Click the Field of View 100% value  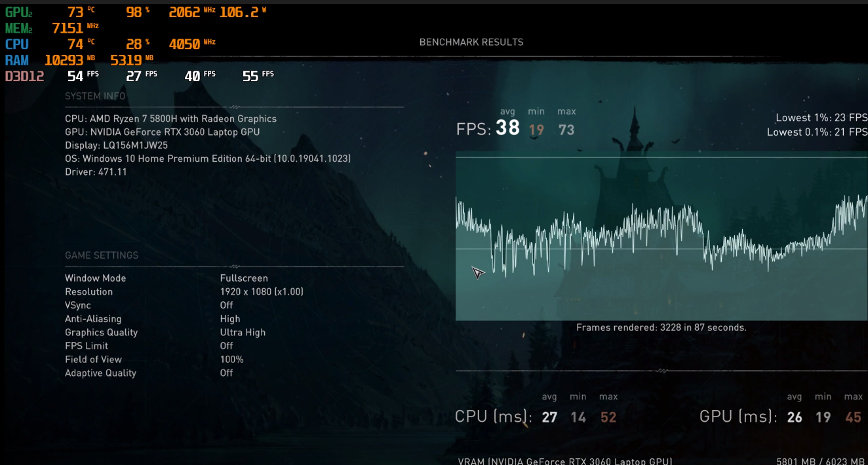click(231, 360)
